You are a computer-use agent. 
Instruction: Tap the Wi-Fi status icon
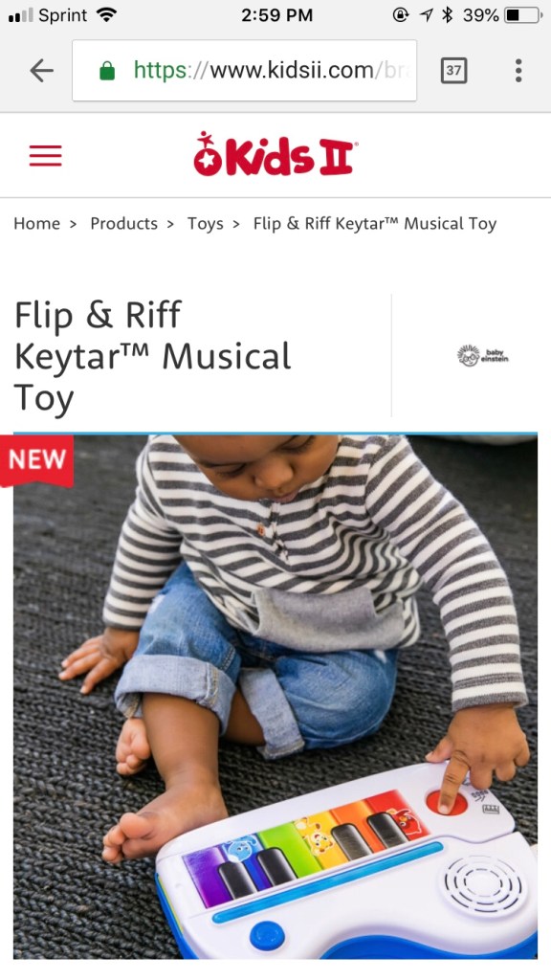(x=107, y=15)
